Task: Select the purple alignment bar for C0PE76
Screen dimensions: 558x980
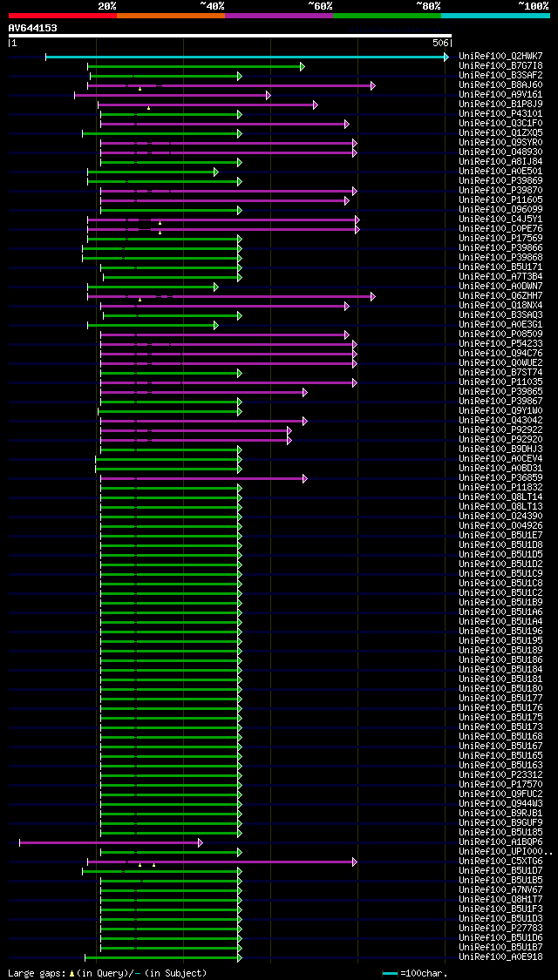Action: coord(222,229)
